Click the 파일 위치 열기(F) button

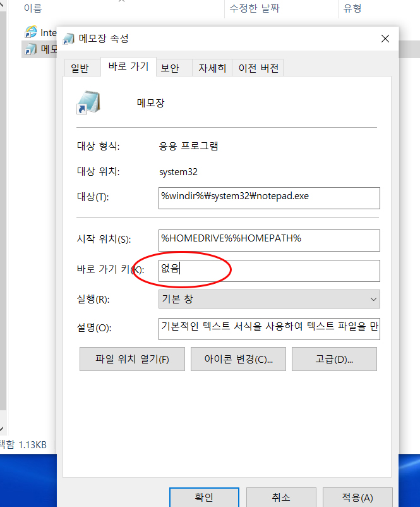point(132,359)
